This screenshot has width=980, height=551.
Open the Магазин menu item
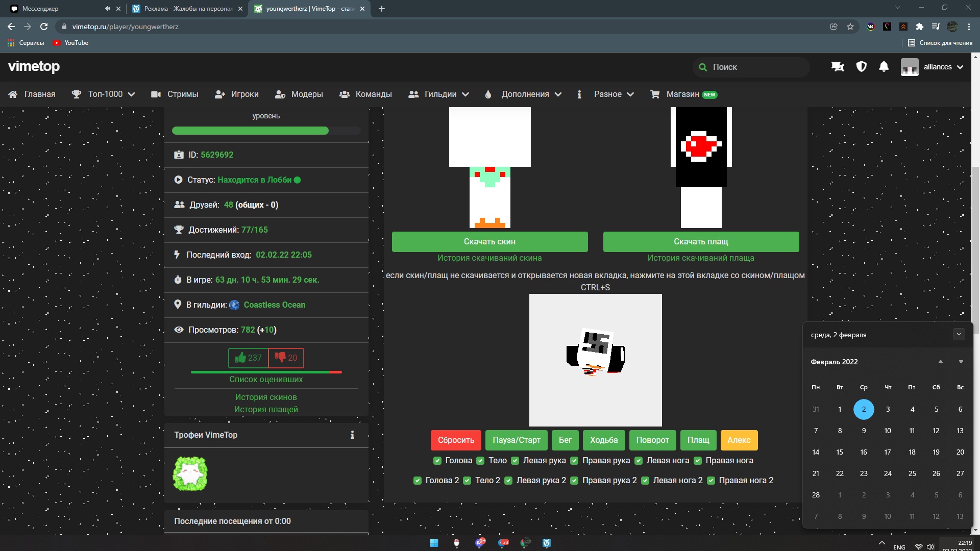click(682, 94)
